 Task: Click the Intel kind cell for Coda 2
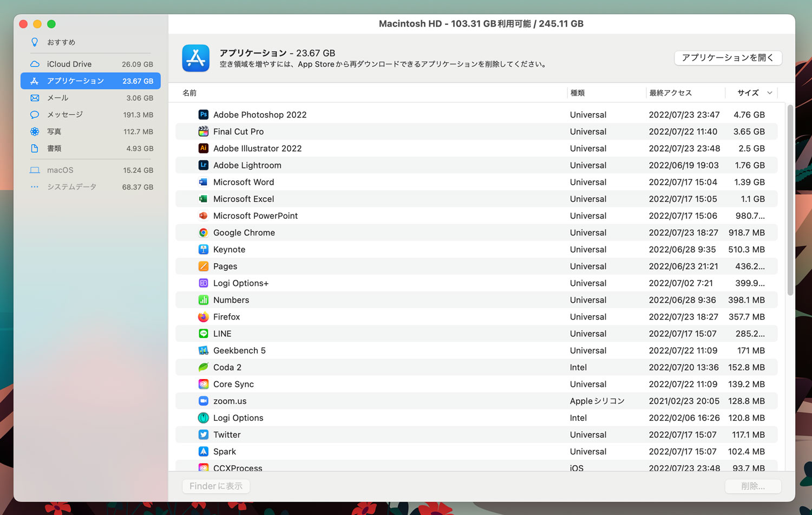coord(578,367)
